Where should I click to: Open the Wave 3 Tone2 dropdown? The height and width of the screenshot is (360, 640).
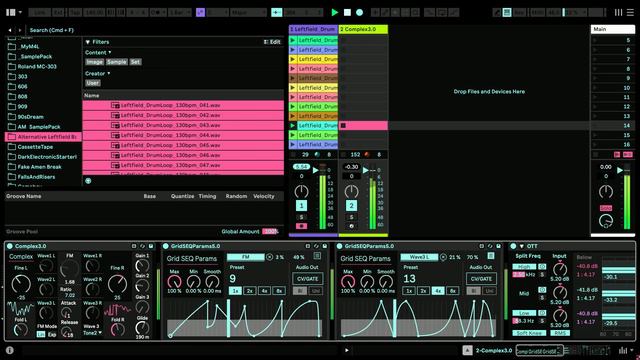(x=92, y=333)
